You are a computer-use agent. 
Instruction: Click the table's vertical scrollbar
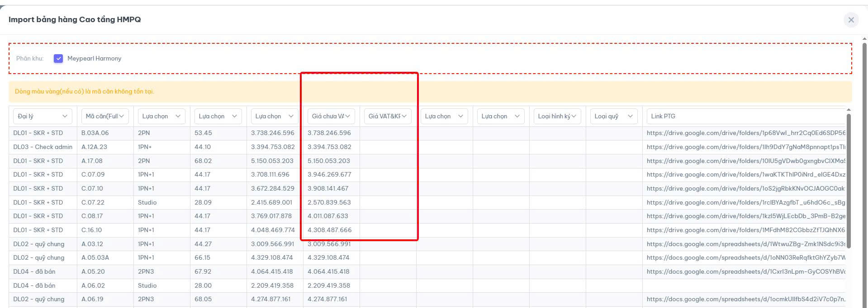[x=849, y=181]
